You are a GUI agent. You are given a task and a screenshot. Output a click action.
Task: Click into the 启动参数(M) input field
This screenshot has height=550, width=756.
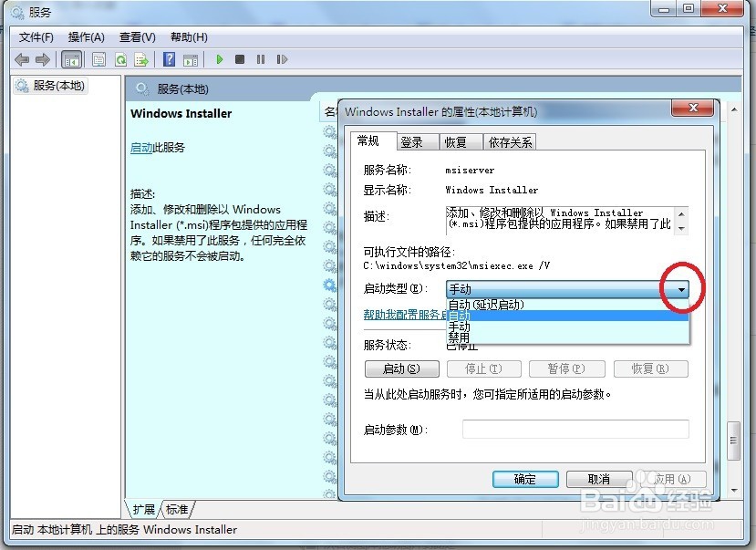tap(575, 429)
